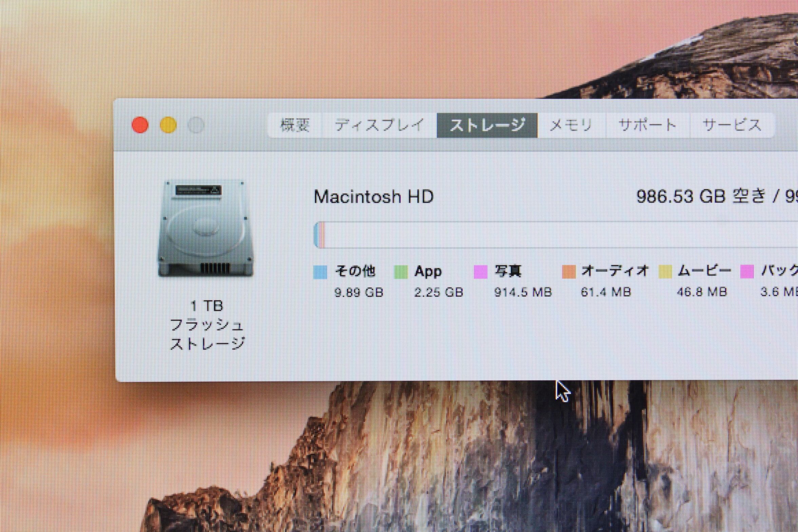Click the 1 TB フラッシュストレージ label
The height and width of the screenshot is (532, 798).
[x=207, y=325]
